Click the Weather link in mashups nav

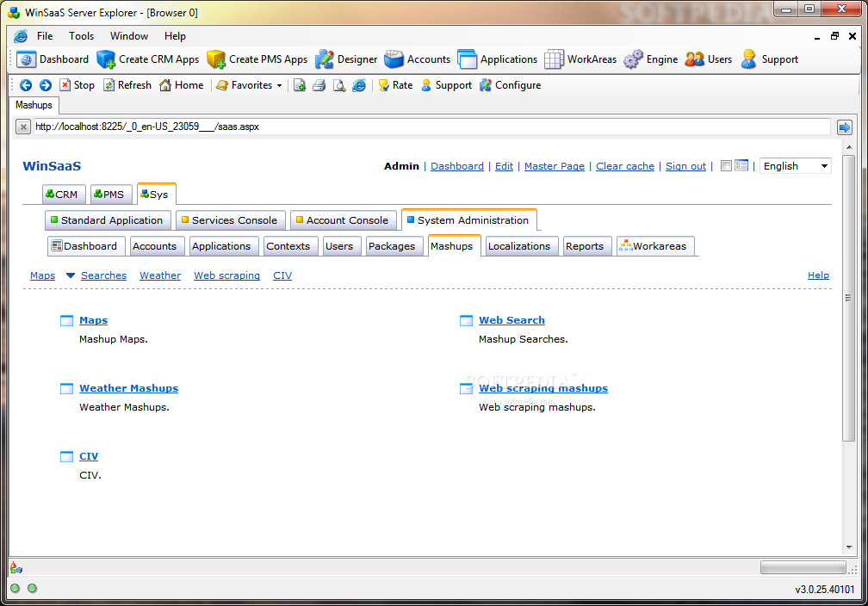tap(160, 275)
